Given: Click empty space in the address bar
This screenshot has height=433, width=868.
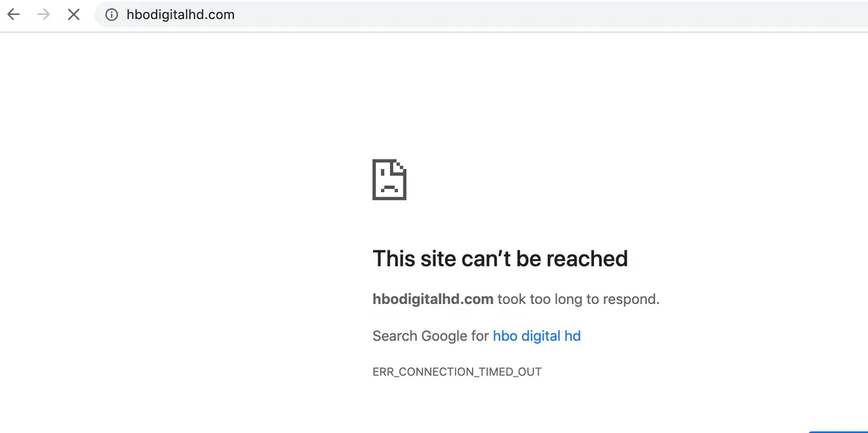Looking at the screenshot, I should point(542,14).
